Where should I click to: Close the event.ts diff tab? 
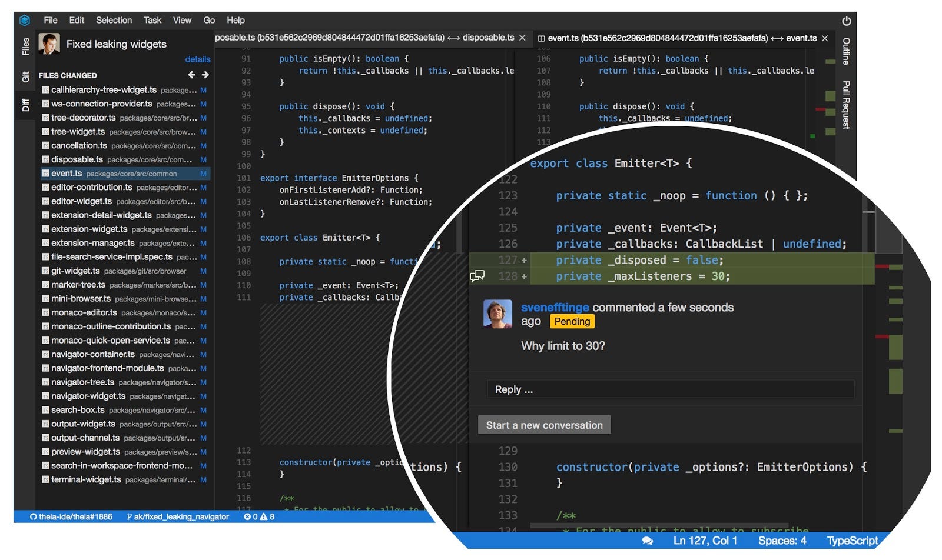825,38
